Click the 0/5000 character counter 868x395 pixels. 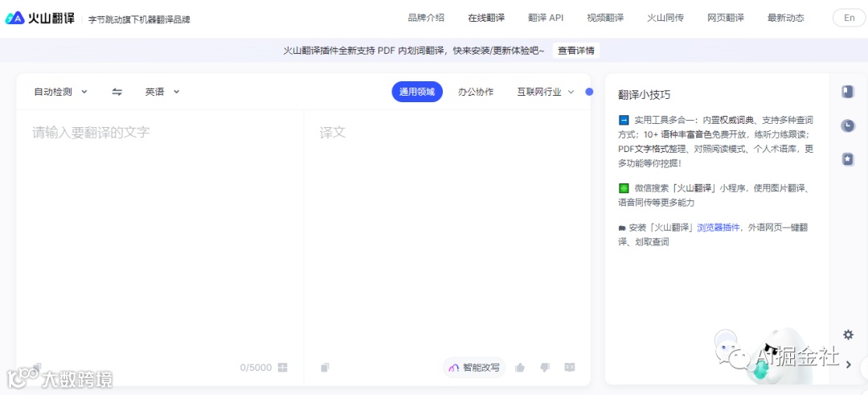coord(256,368)
